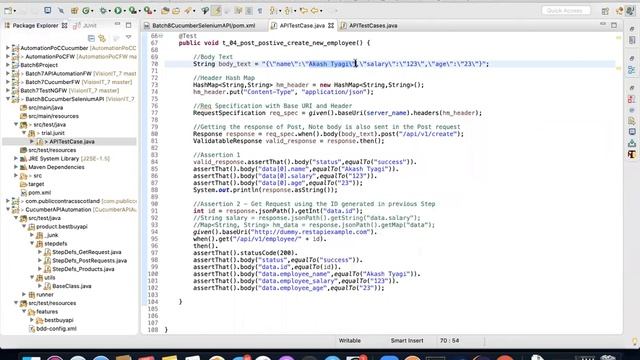Maximize the editor area using its maximize icon

pyautogui.click(x=614, y=25)
